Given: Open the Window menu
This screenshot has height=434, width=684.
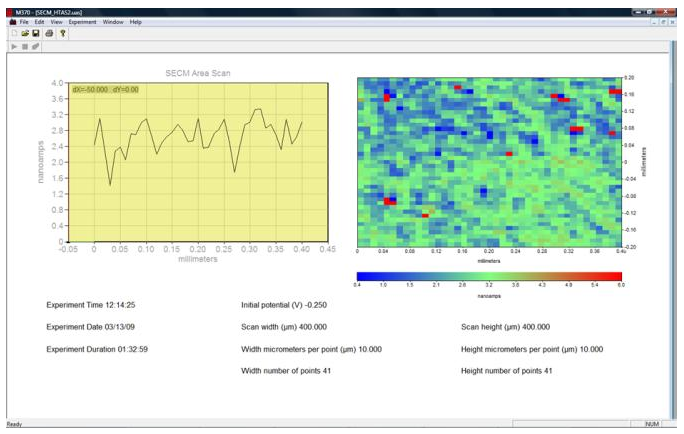Looking at the screenshot, I should tap(112, 21).
